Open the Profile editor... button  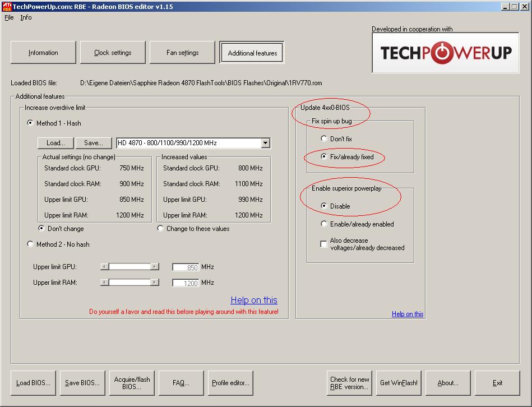[x=230, y=383]
